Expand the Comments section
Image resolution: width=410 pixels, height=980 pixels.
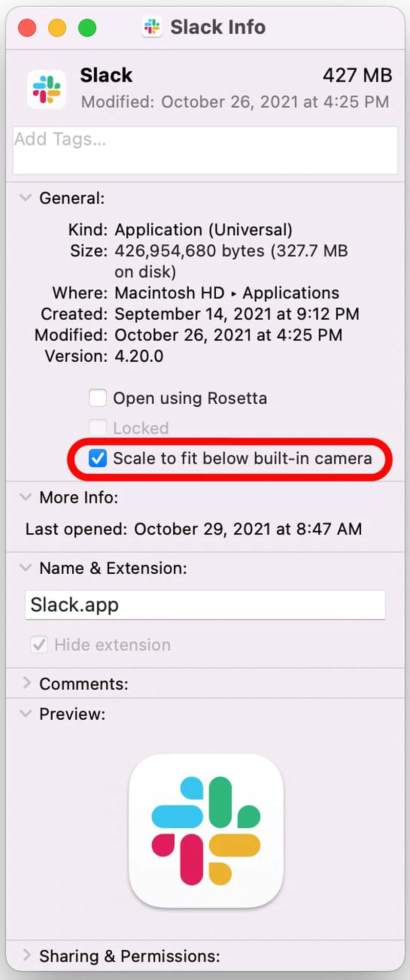[x=27, y=683]
